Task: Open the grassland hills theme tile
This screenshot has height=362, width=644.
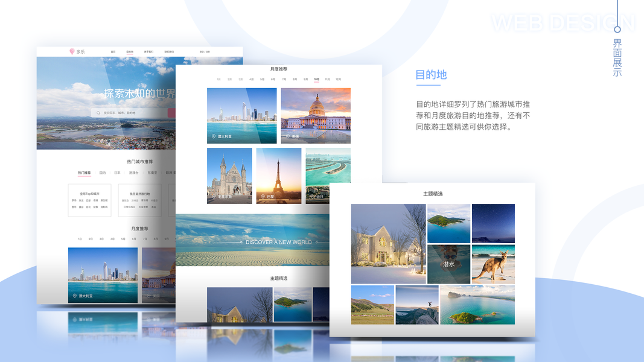Action: coord(372,305)
